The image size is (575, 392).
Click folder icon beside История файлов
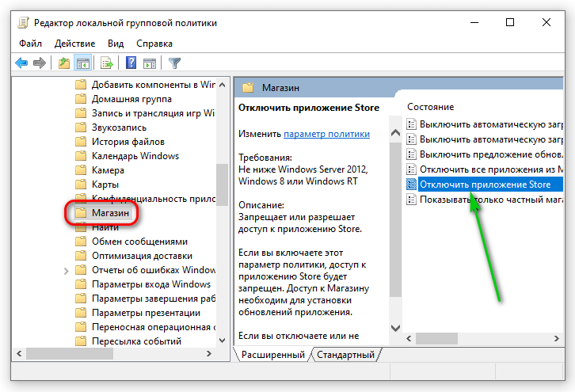[81, 142]
